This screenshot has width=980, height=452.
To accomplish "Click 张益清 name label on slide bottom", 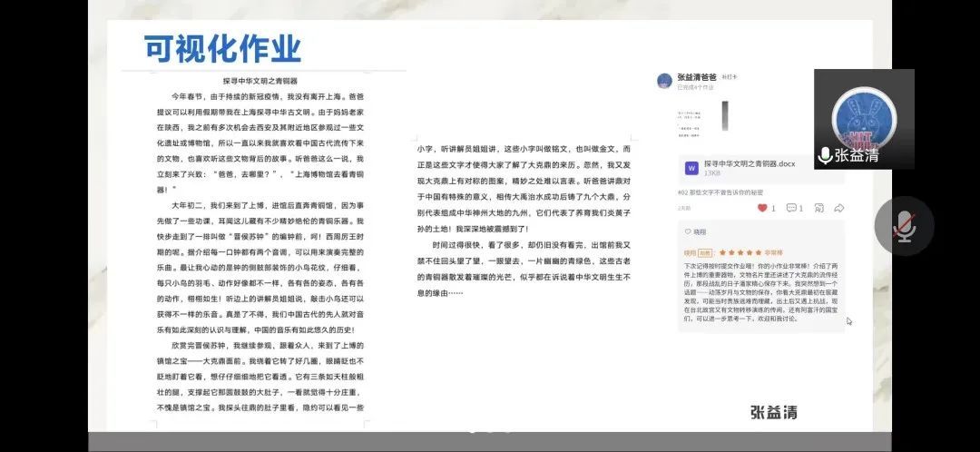I will coord(774,412).
